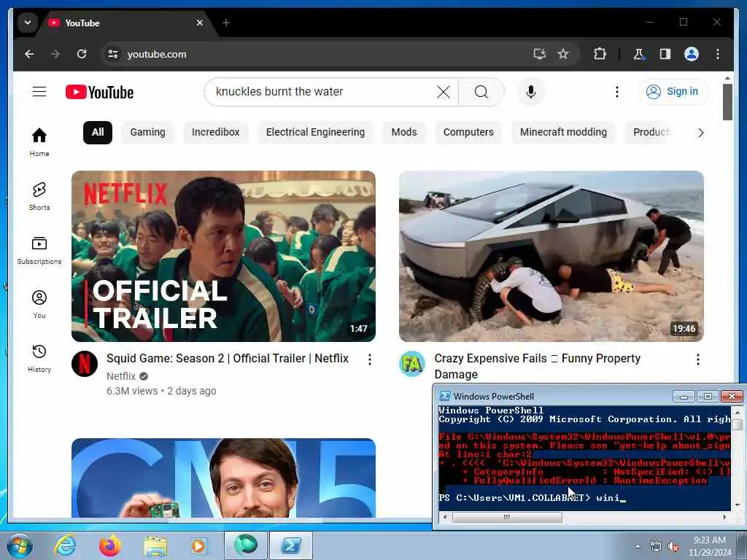Open options menu for Crazy Expensive Fails
Image resolution: width=747 pixels, height=560 pixels.
(698, 359)
